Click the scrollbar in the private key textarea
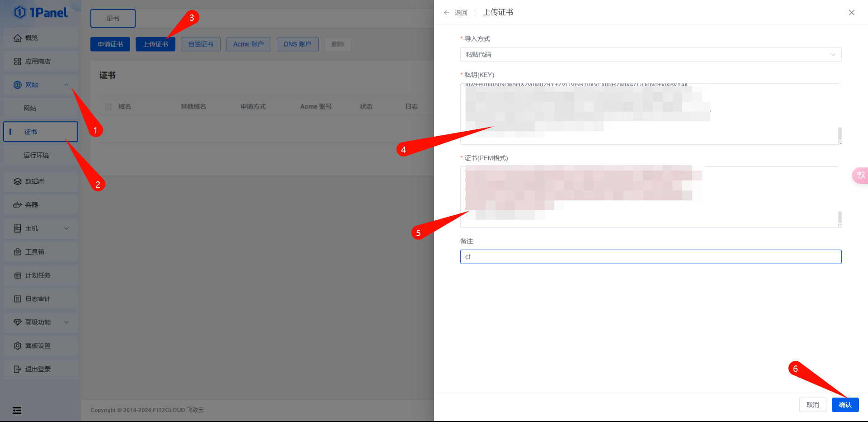The image size is (868, 422). point(840,133)
